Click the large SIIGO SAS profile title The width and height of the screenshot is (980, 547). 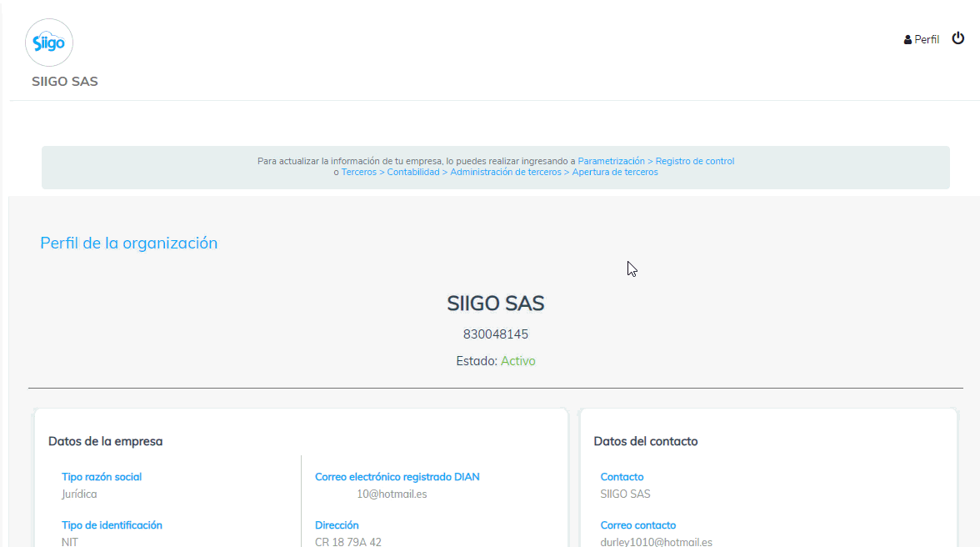tap(496, 304)
